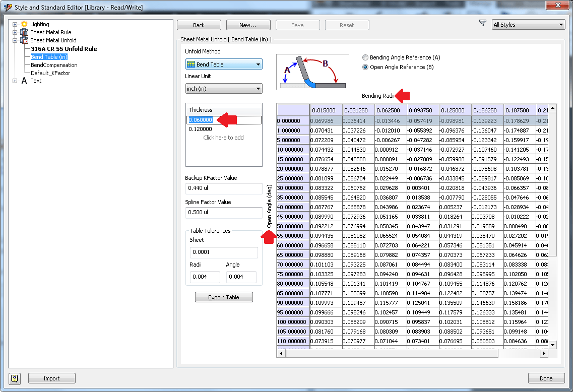
Task: Collapse the Sheet Metal Unfold node
Action: 15,40
